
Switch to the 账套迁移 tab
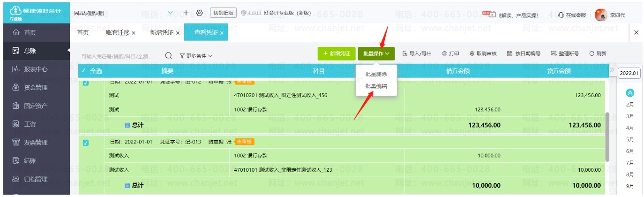pos(117,33)
